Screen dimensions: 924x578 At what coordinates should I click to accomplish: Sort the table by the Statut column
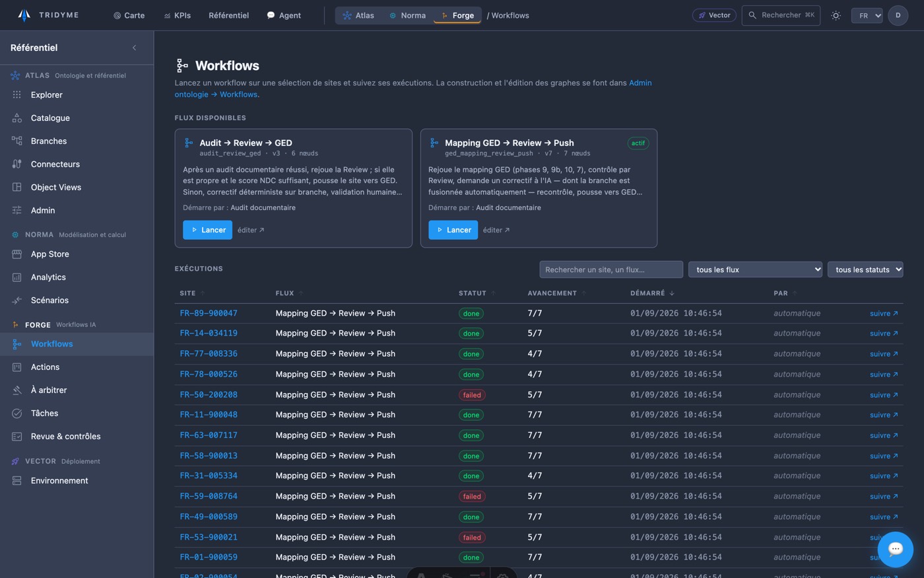point(477,293)
